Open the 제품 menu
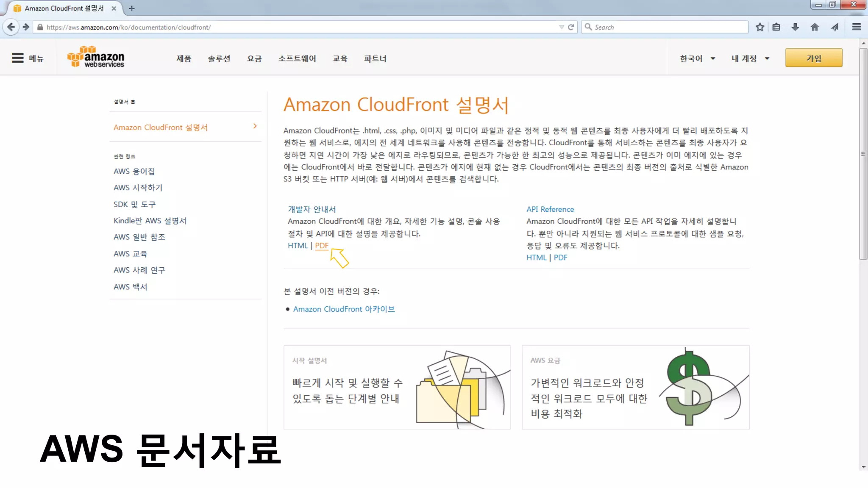This screenshot has width=868, height=488. (x=184, y=58)
